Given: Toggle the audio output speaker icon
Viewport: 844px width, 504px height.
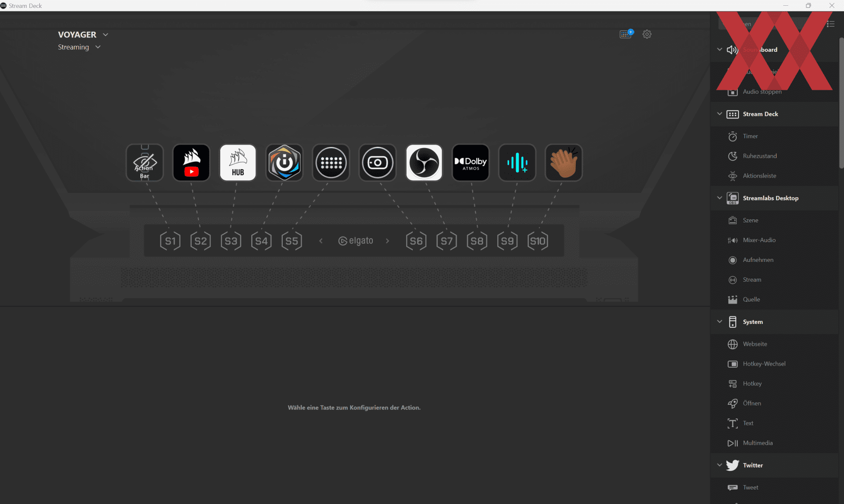Looking at the screenshot, I should (x=732, y=49).
